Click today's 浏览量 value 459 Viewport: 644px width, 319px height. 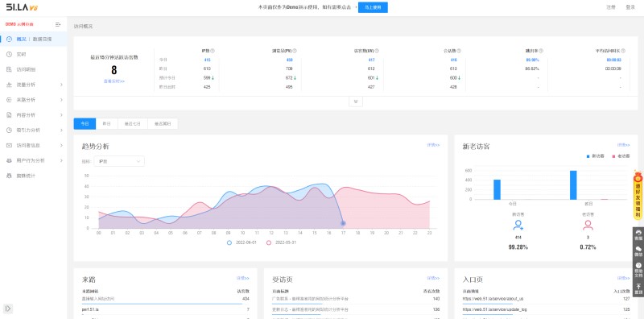point(290,60)
